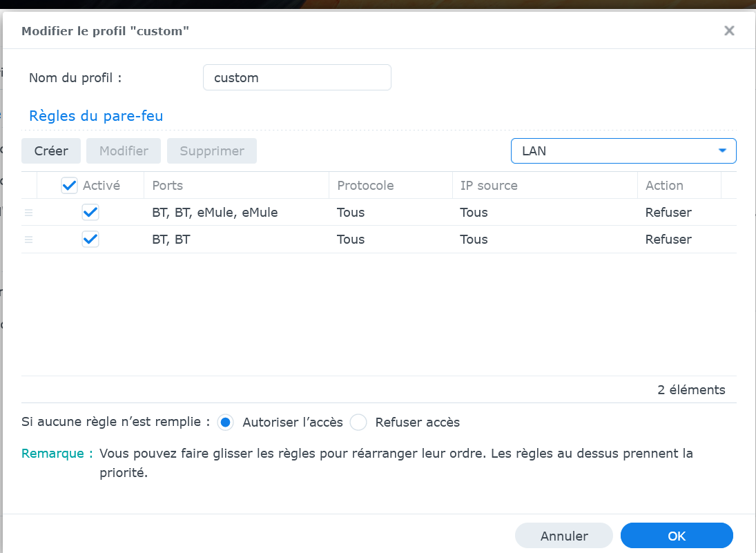Select the Autoriser l'accès radio option
The image size is (756, 553).
225,422
